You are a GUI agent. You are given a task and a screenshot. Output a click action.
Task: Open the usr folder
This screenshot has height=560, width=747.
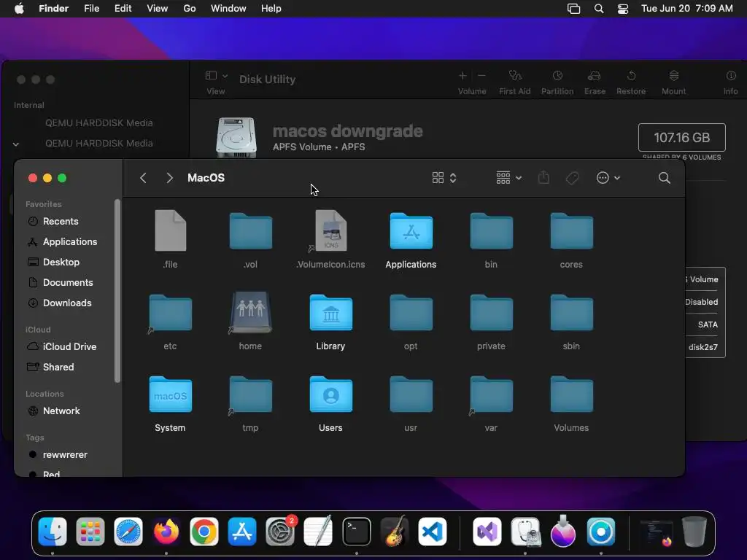pyautogui.click(x=411, y=394)
